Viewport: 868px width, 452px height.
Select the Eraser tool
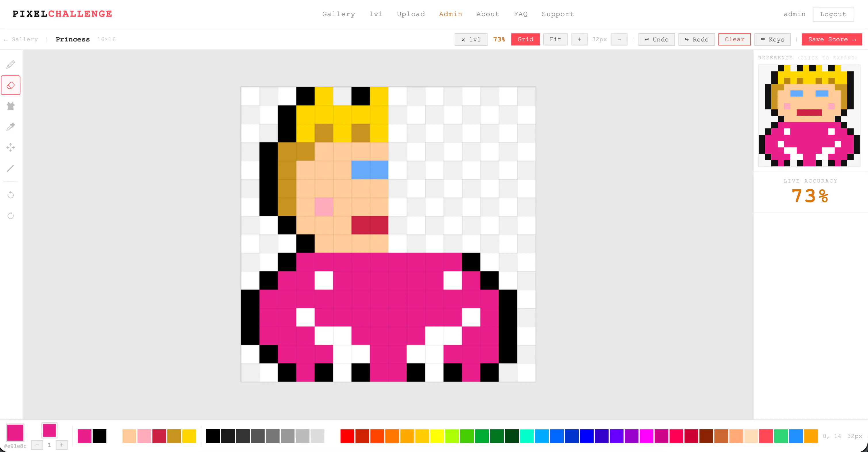(11, 85)
